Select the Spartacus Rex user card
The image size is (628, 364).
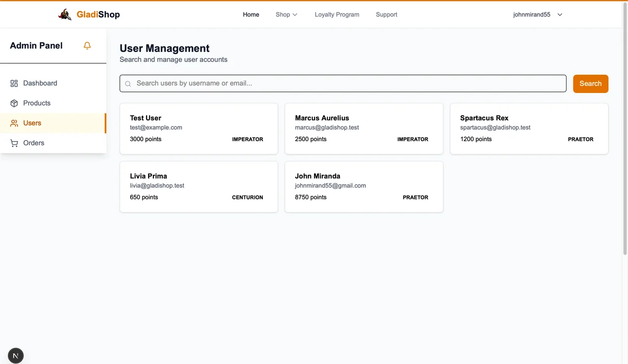[529, 129]
